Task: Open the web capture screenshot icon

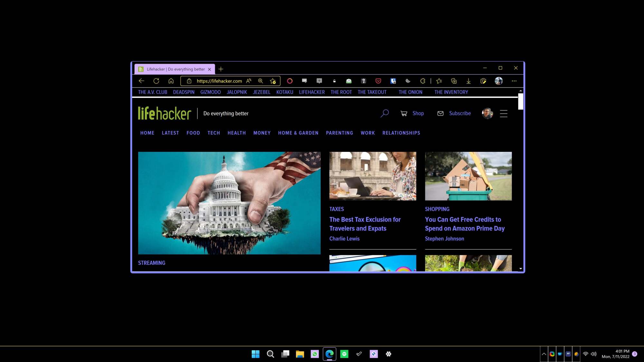Action: pyautogui.click(x=483, y=81)
